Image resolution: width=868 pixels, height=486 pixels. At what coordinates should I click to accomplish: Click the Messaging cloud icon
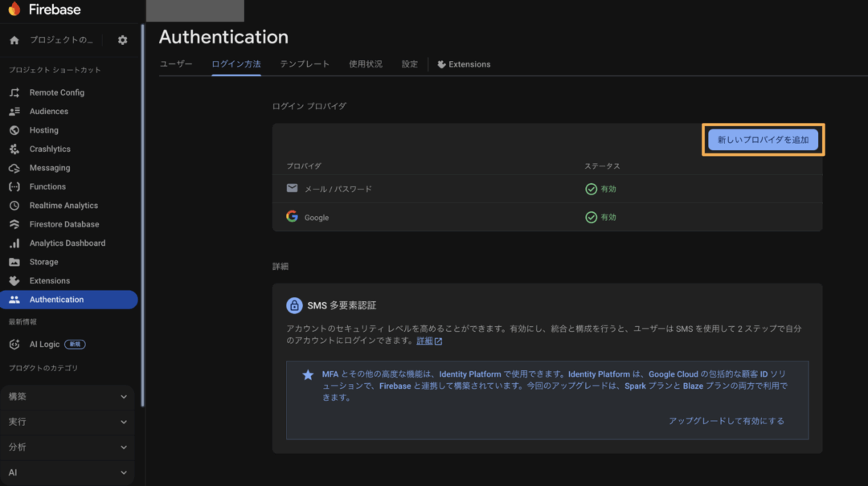pyautogui.click(x=14, y=168)
